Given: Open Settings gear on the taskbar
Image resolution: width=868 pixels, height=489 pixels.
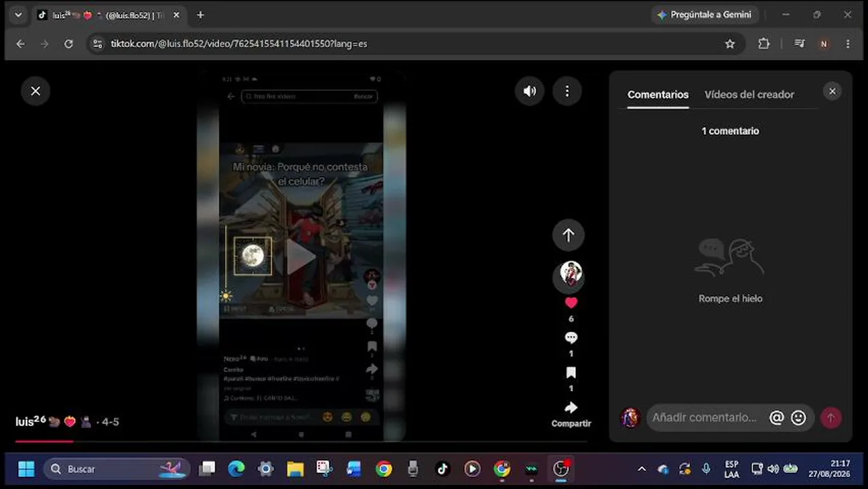Looking at the screenshot, I should [266, 469].
